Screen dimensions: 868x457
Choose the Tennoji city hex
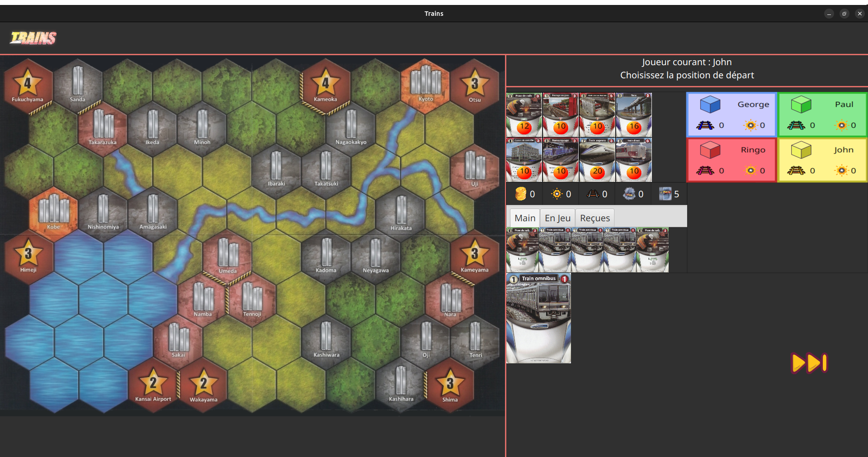point(252,299)
